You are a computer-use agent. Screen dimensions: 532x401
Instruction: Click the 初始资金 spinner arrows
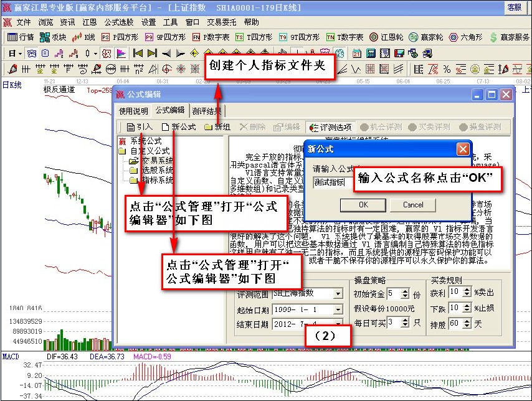[x=406, y=293]
